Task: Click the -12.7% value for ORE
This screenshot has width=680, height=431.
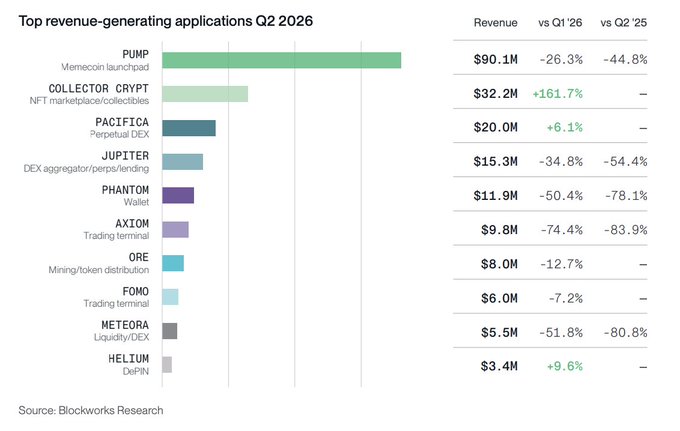Action: coord(561,264)
